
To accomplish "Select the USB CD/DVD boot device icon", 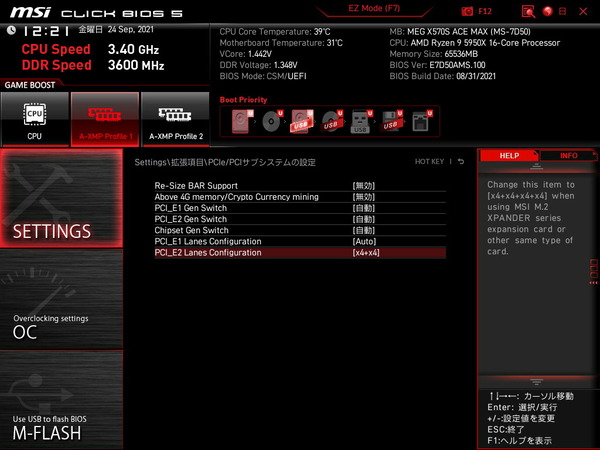I will point(332,121).
